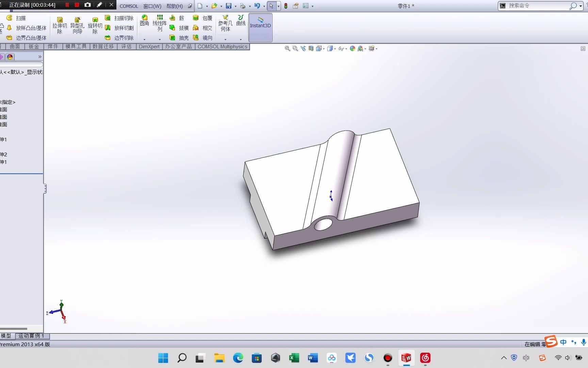This screenshot has width=588, height=368.
Task: Select the 圆角 (Fillet) tool
Action: coord(144,21)
